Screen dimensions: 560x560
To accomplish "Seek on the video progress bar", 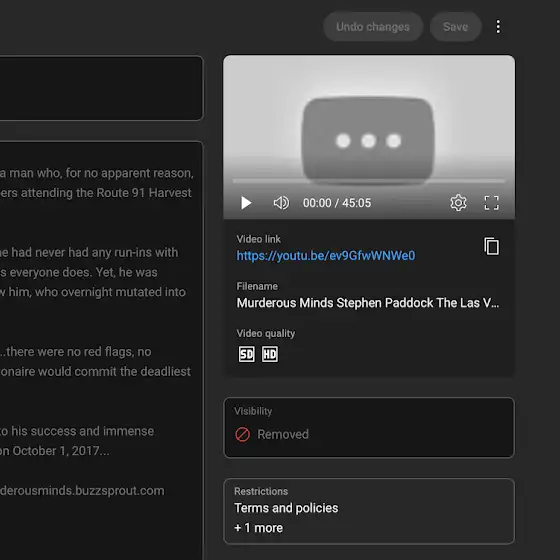I will (x=369, y=181).
